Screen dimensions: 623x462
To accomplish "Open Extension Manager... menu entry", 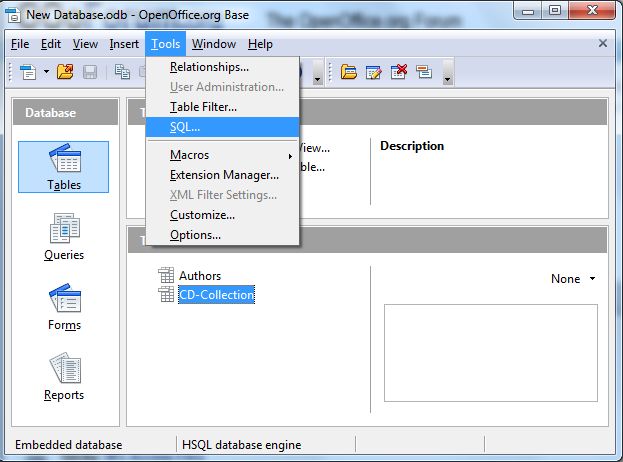I will [222, 175].
